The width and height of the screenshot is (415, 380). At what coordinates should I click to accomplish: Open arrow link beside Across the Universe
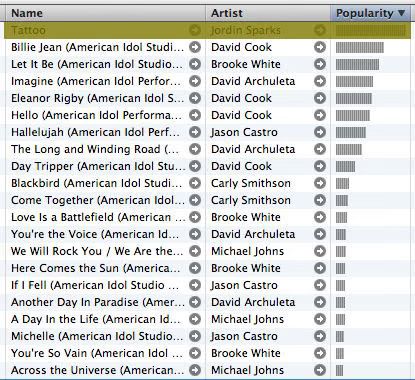click(195, 370)
